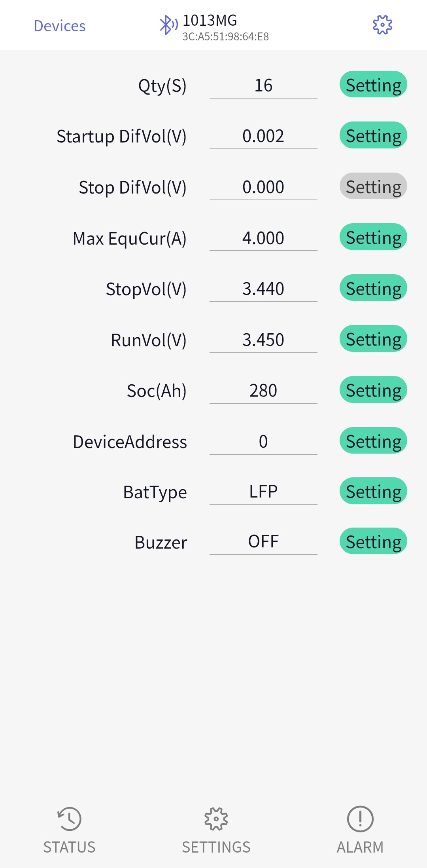Edit the Qty(S) value field showing 16
The image size is (427, 868).
coord(263,85)
